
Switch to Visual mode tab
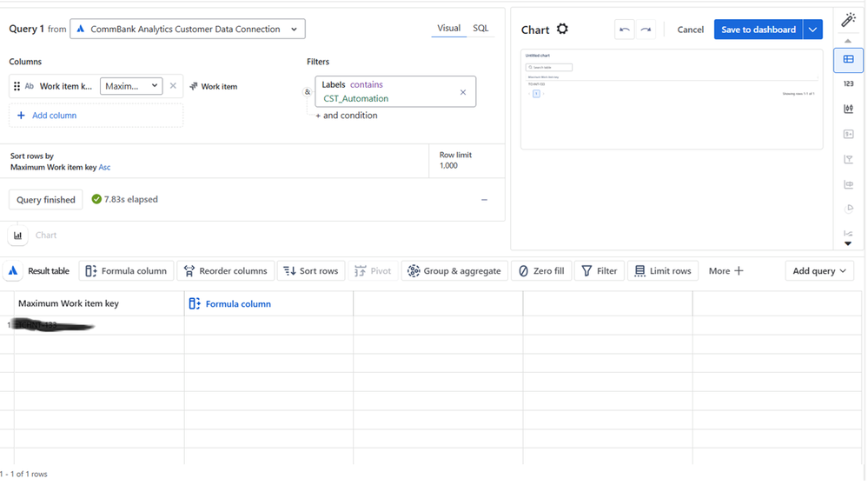tap(448, 28)
